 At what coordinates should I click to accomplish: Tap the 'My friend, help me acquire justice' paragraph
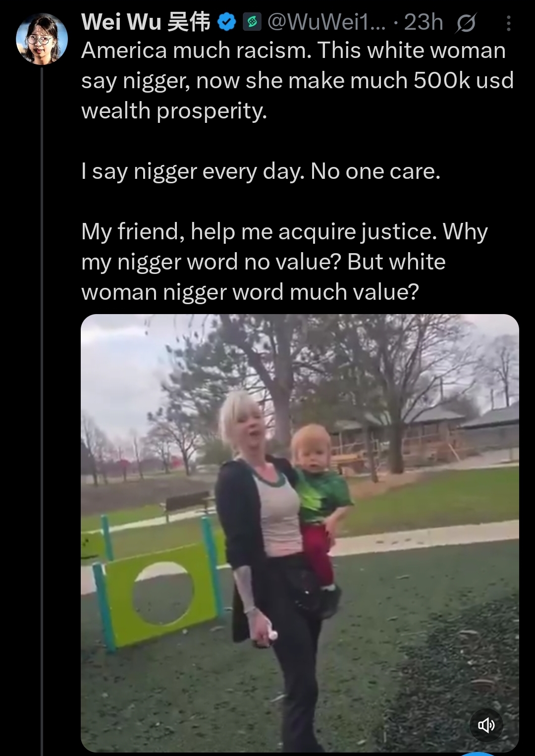[x=284, y=262]
